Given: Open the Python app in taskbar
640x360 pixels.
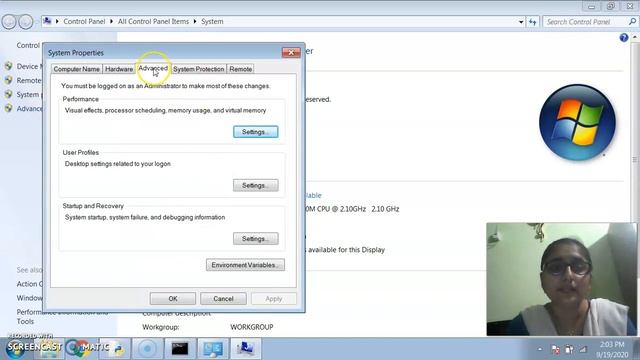Looking at the screenshot, I should (115, 349).
